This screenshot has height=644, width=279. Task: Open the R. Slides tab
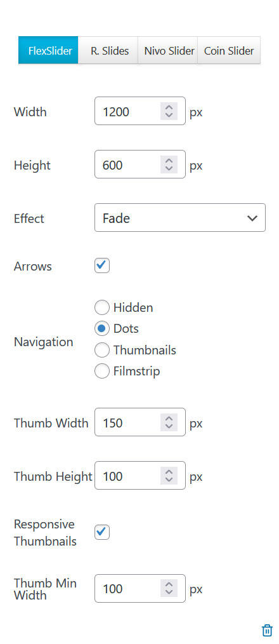click(108, 51)
